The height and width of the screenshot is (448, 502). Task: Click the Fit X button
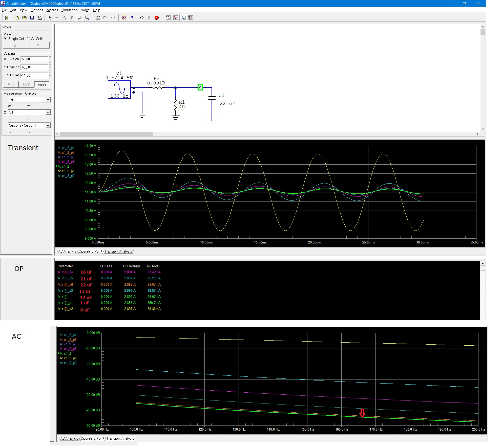point(11,84)
